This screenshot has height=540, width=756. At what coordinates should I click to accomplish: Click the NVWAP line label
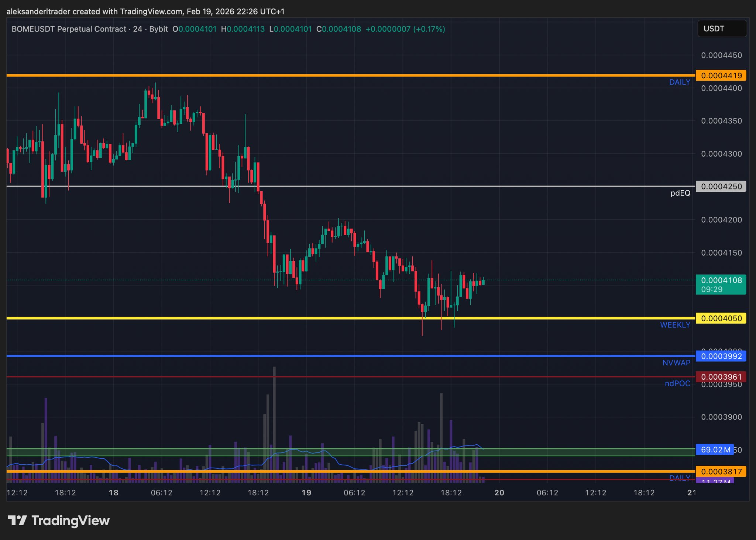coord(676,363)
